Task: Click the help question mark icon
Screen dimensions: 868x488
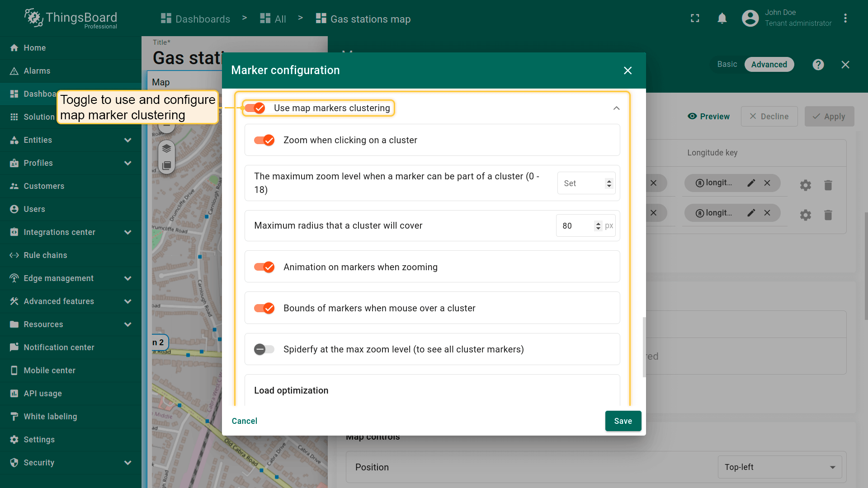Action: point(818,65)
